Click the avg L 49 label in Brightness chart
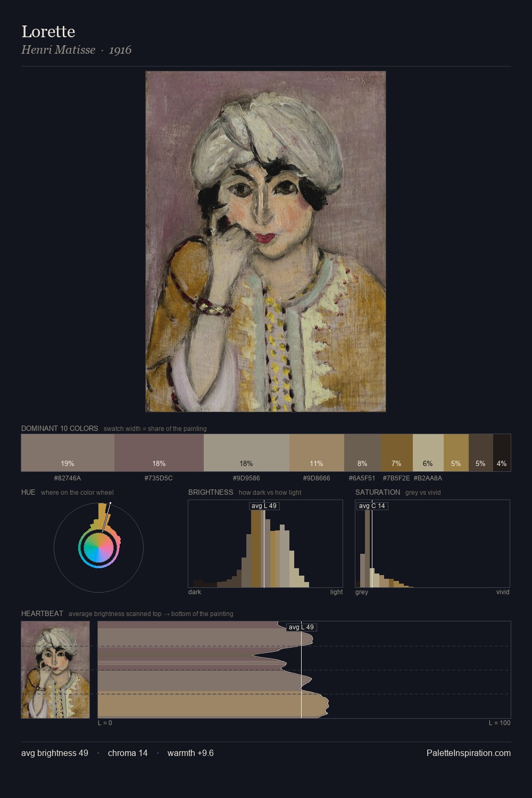The image size is (532, 798). (x=264, y=506)
